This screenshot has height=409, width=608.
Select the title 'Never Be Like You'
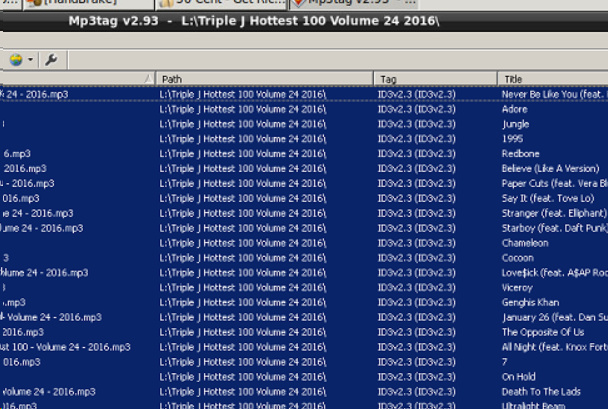pyautogui.click(x=554, y=94)
